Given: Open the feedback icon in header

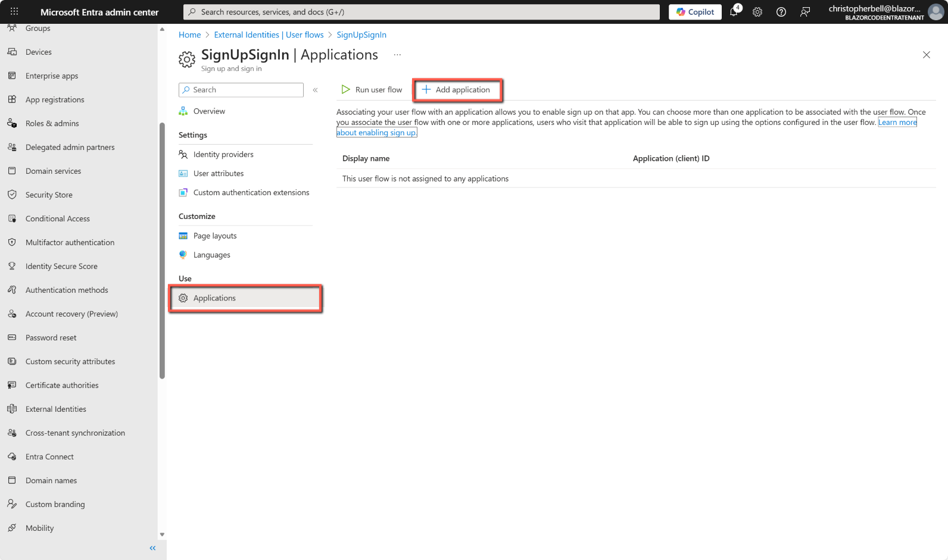Looking at the screenshot, I should coord(805,12).
